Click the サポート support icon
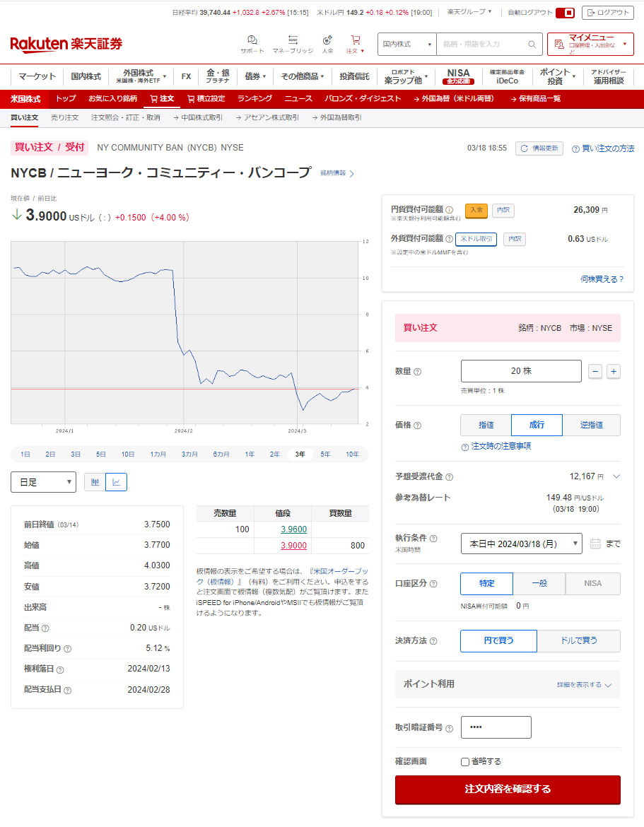Viewport: 644px width, 827px height. coord(252,40)
